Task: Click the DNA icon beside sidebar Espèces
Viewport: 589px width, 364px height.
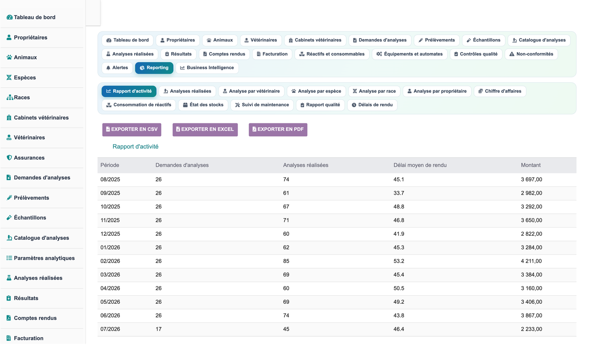Action: tap(9, 77)
